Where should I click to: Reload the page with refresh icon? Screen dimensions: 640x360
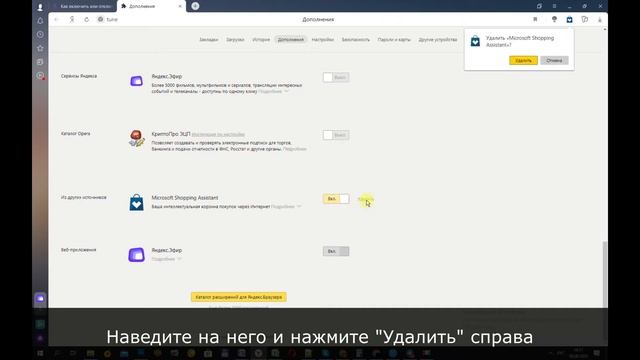(x=87, y=19)
